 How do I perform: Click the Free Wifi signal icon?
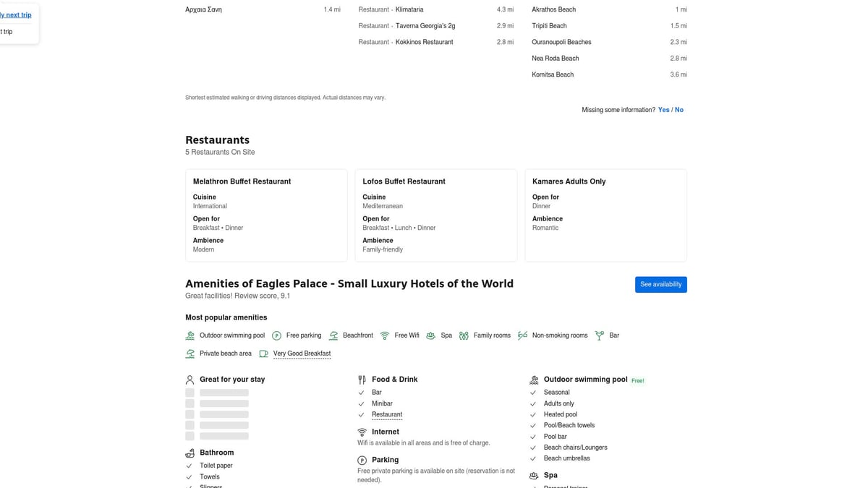point(385,335)
